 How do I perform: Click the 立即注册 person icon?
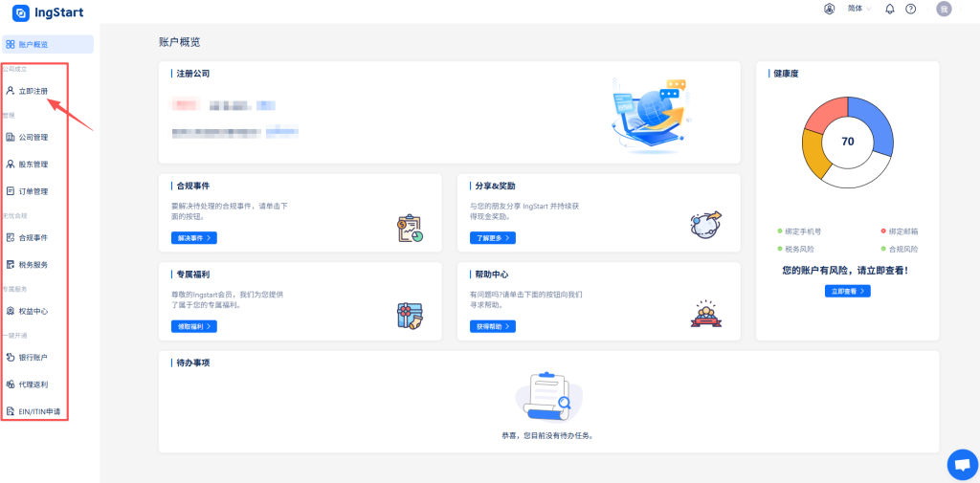pos(10,91)
